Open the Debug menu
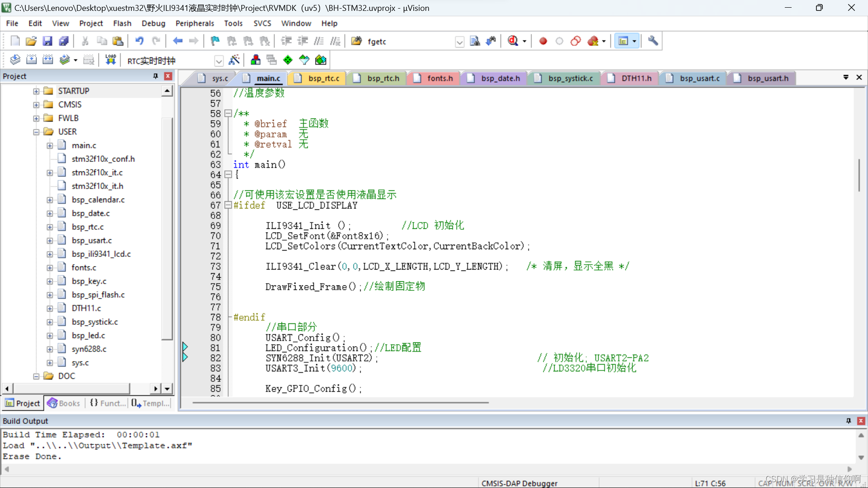Screen dimensions: 868x488 [x=153, y=23]
